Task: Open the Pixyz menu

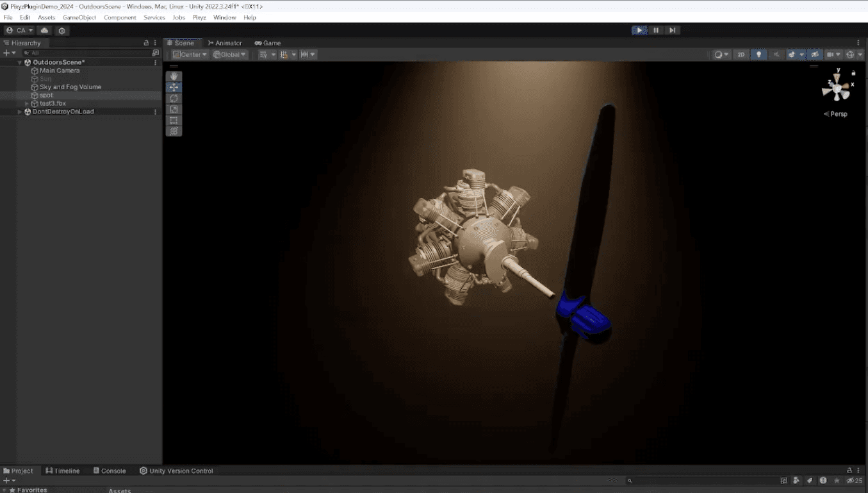Action: (199, 17)
